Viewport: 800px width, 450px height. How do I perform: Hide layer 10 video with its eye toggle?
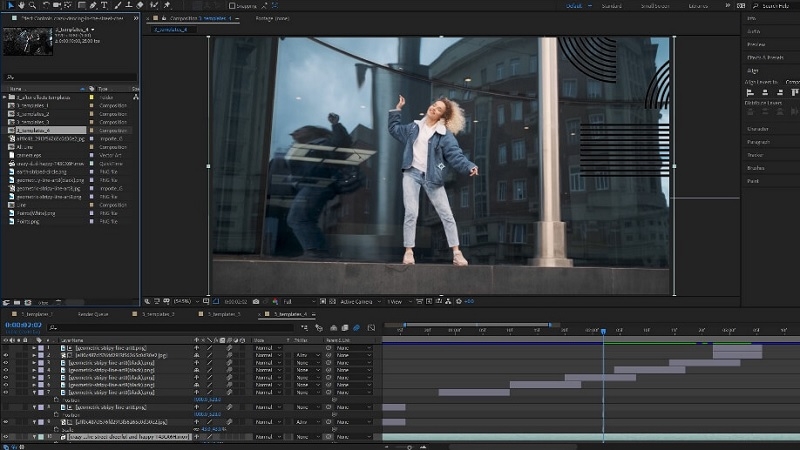(6, 437)
